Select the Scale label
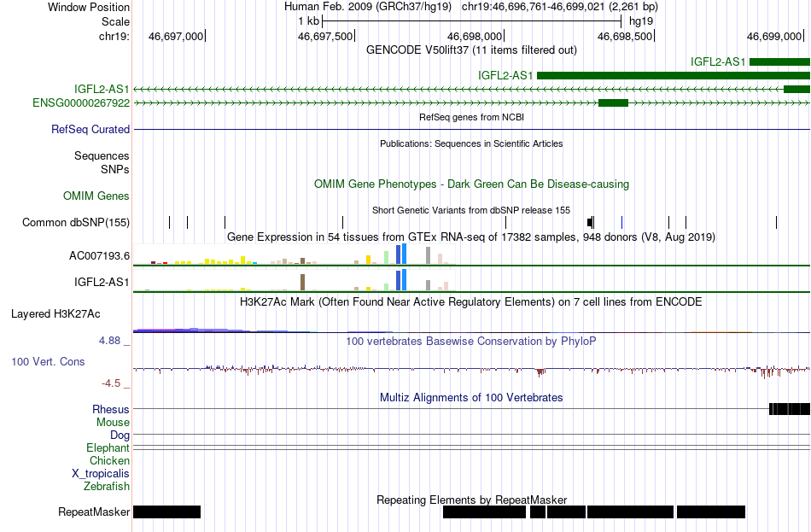 coord(116,21)
